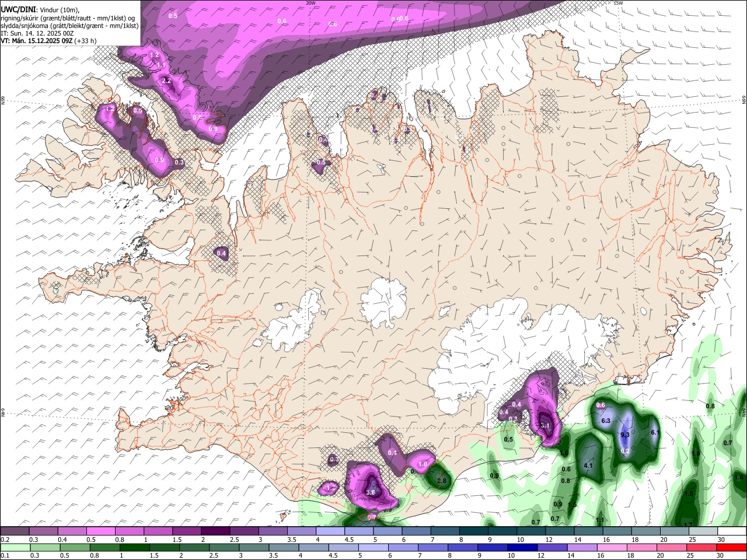The image size is (747, 560).
Task: Click the 0.1 palest green rain scale swatch
Action: (x=15, y=548)
